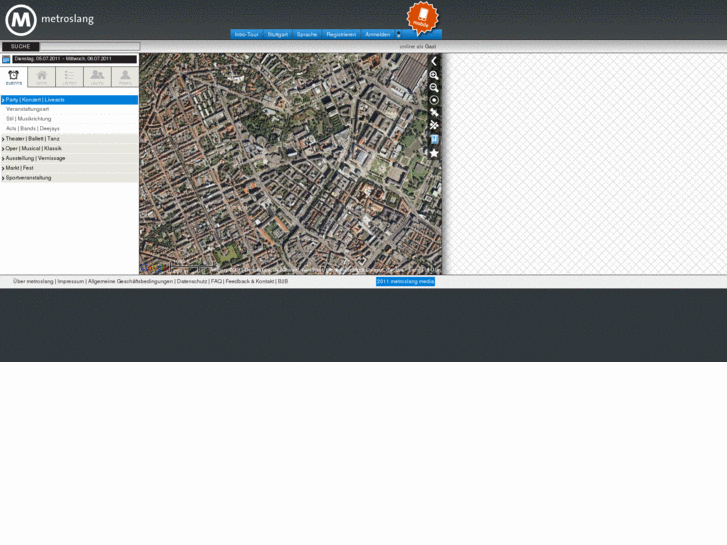Screen dimensions: 727x545
Task: Open Intro-Tour in the top menu
Action: click(x=247, y=34)
